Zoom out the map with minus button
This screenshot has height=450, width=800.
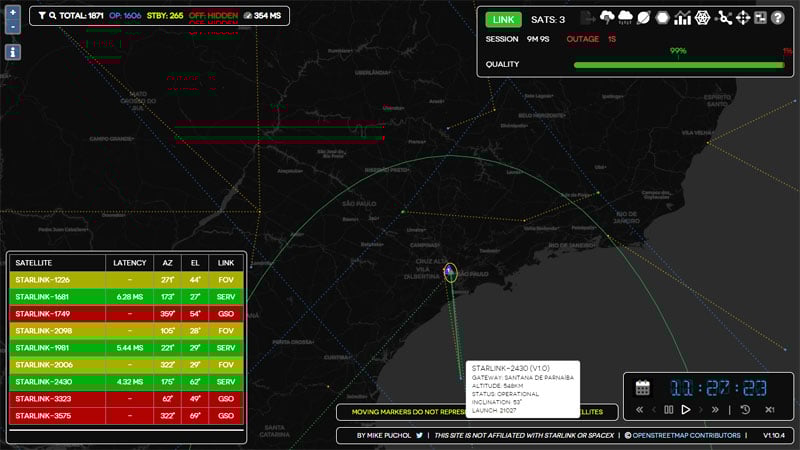coord(13,27)
